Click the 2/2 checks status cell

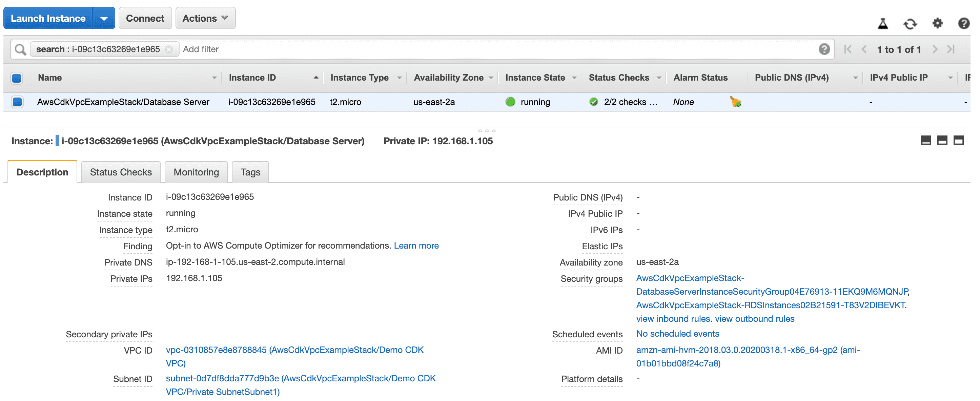630,102
